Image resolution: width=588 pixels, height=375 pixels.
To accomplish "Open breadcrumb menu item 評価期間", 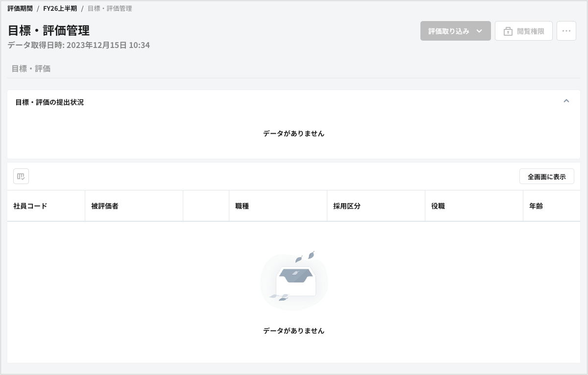I will [20, 8].
